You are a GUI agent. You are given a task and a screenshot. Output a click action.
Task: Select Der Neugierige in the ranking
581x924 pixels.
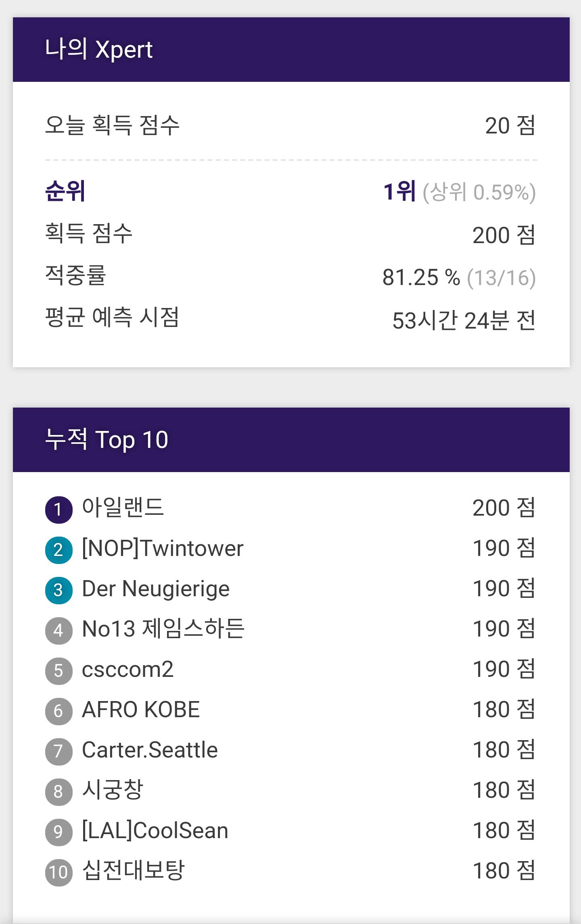(x=156, y=589)
